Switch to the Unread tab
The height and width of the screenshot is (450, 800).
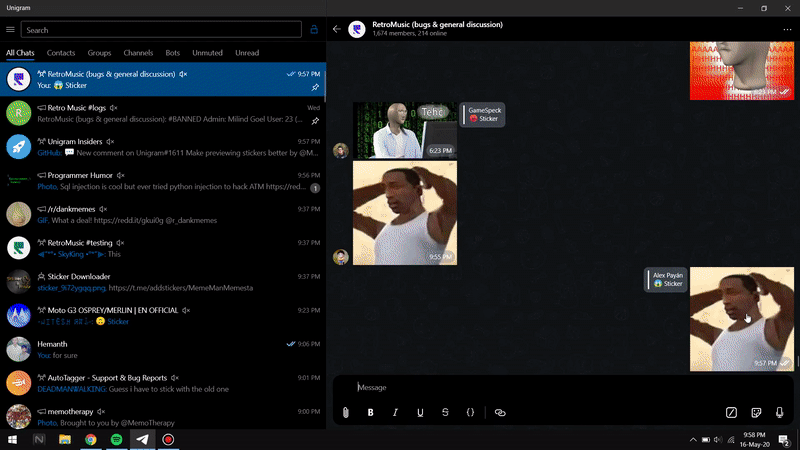[x=247, y=53]
